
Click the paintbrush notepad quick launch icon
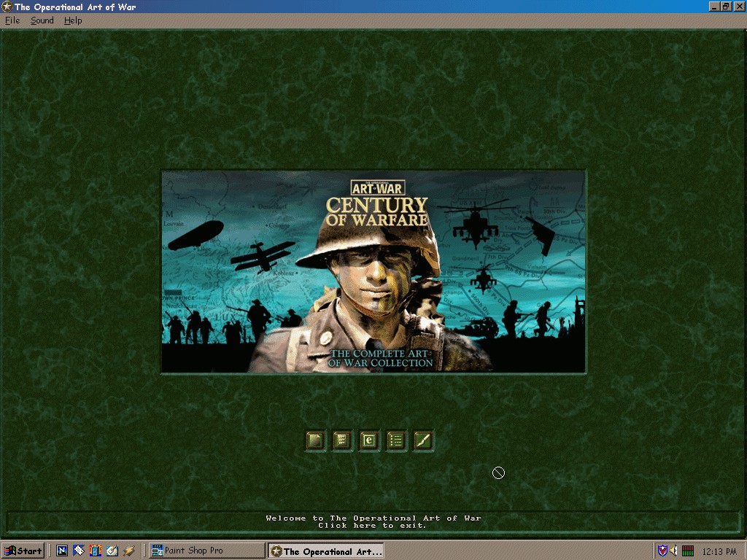[x=112, y=551]
